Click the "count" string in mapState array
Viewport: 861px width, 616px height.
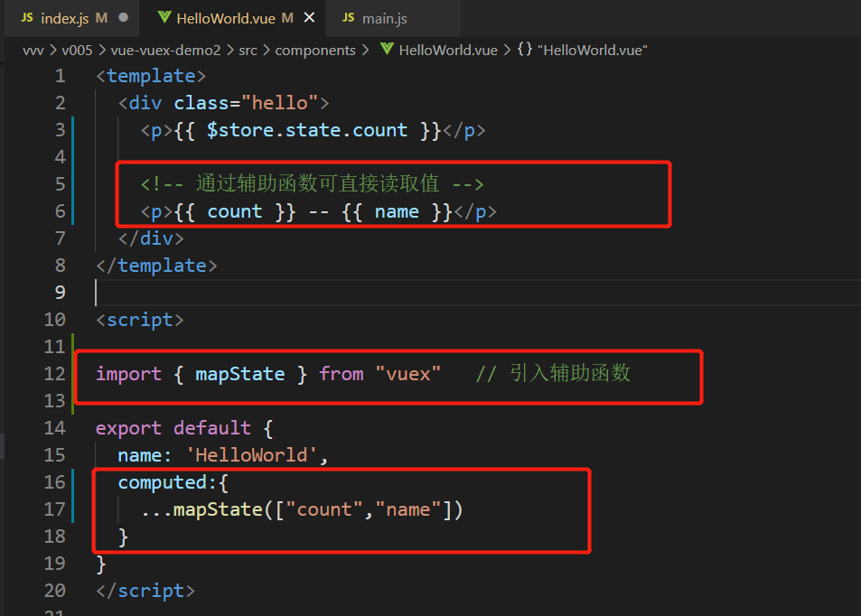click(x=324, y=509)
